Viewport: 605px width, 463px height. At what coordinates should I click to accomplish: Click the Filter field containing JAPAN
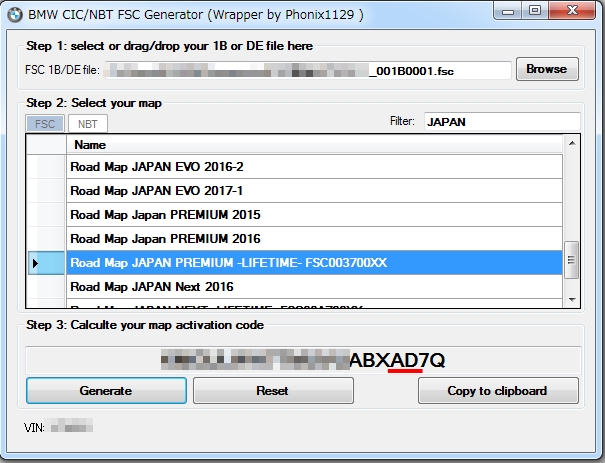tap(502, 122)
